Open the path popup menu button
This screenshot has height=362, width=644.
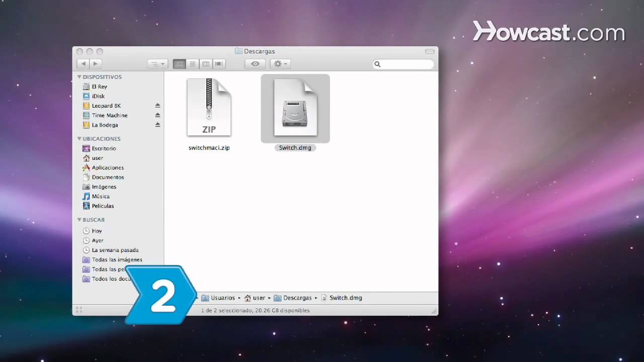[x=157, y=64]
